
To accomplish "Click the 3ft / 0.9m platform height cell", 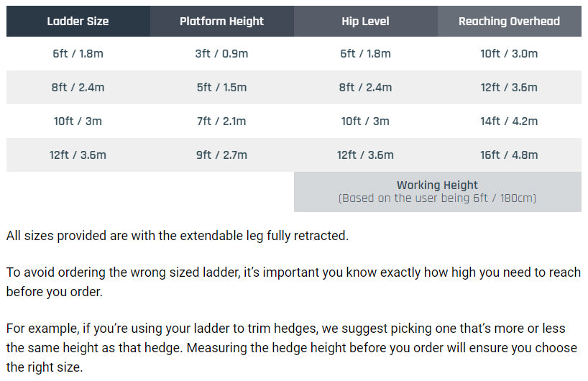I will (x=222, y=54).
